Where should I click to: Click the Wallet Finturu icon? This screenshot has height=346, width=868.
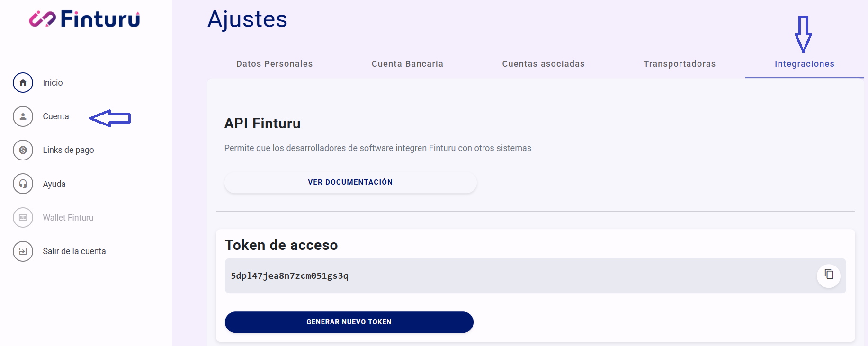pyautogui.click(x=23, y=218)
